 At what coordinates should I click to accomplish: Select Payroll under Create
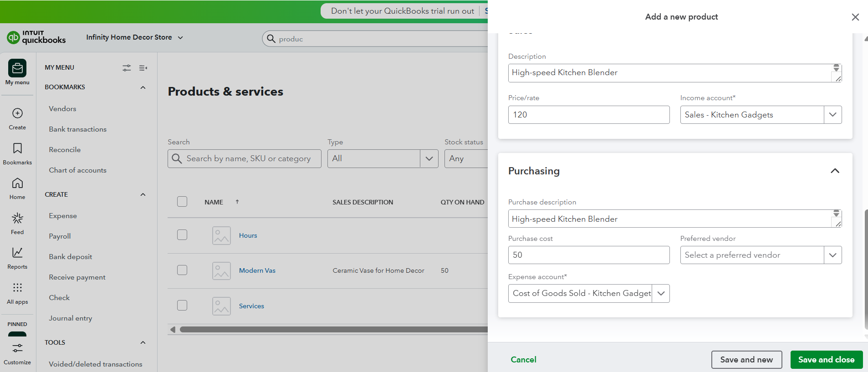pyautogui.click(x=60, y=236)
